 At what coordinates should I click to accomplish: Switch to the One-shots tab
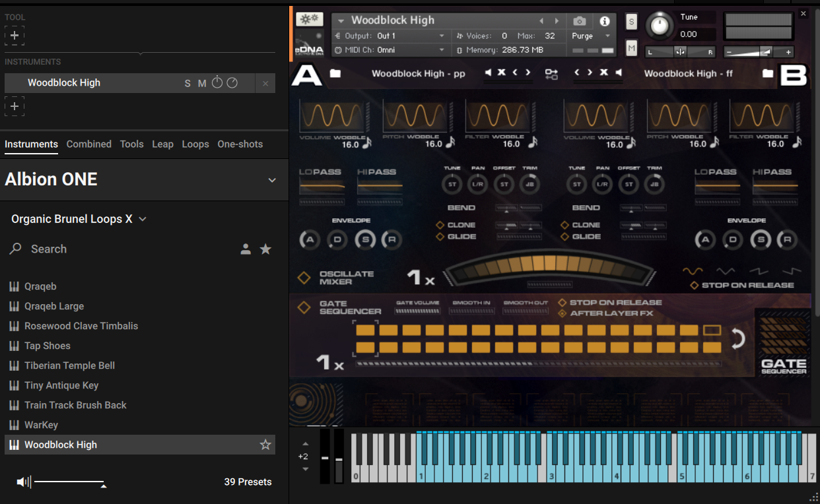pos(240,144)
